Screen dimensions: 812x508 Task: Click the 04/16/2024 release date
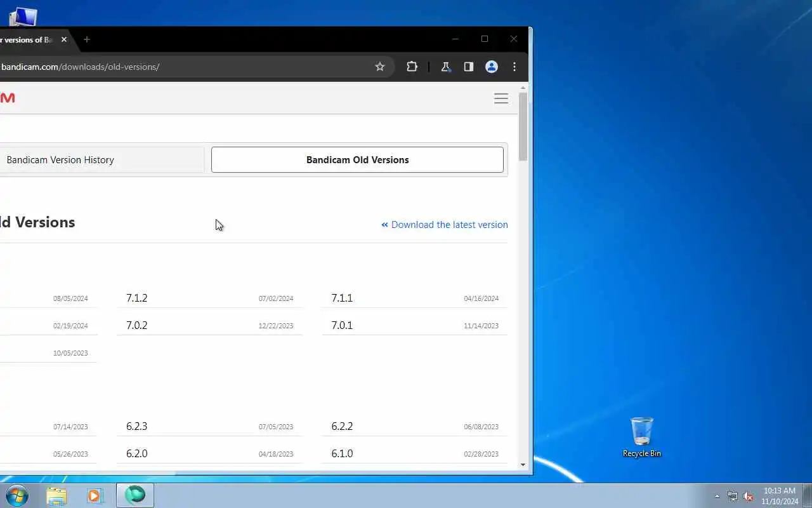pyautogui.click(x=481, y=298)
